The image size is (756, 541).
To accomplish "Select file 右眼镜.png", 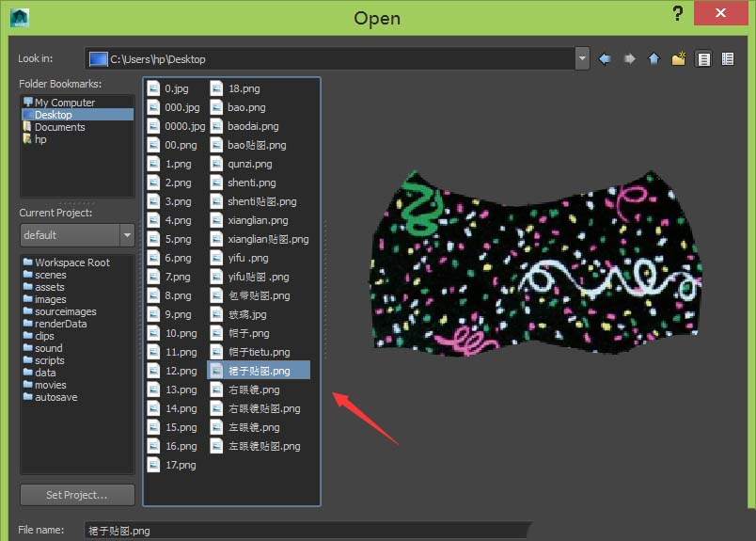I will tap(244, 390).
